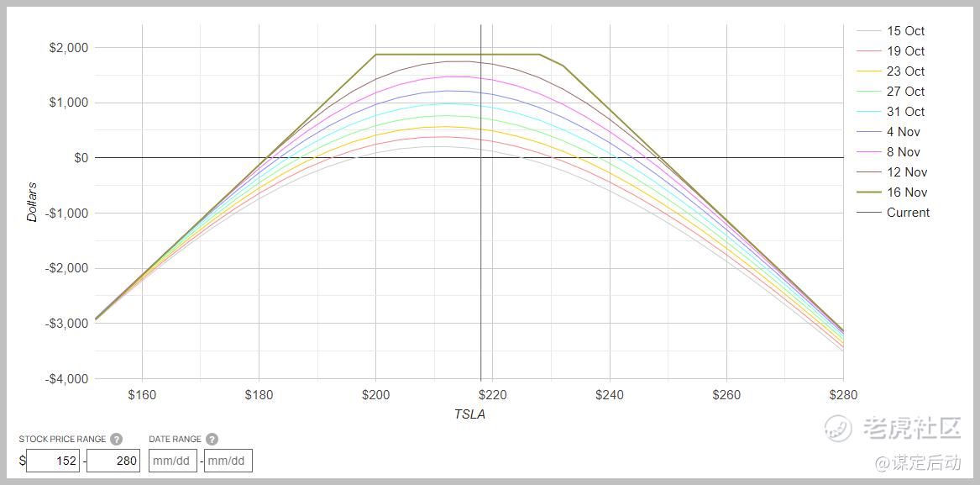The height and width of the screenshot is (485, 980).
Task: Click the STOCK PRICE RANGE label
Action: (62, 440)
